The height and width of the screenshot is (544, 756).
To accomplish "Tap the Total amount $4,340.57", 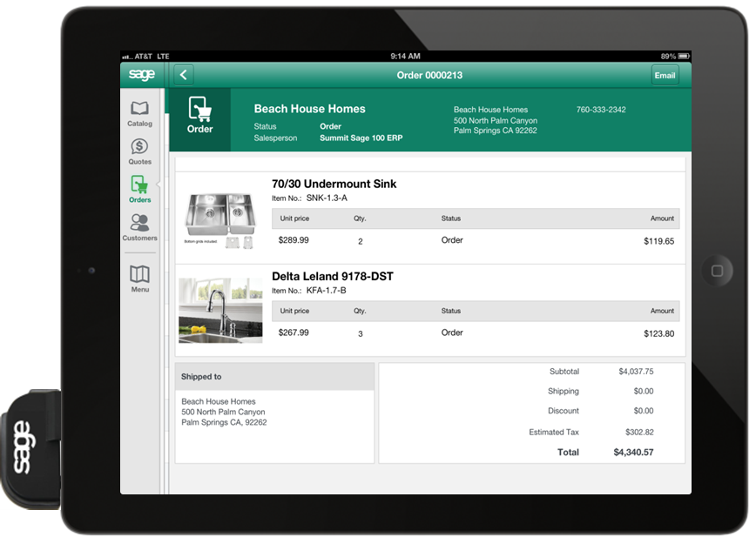I will click(633, 453).
